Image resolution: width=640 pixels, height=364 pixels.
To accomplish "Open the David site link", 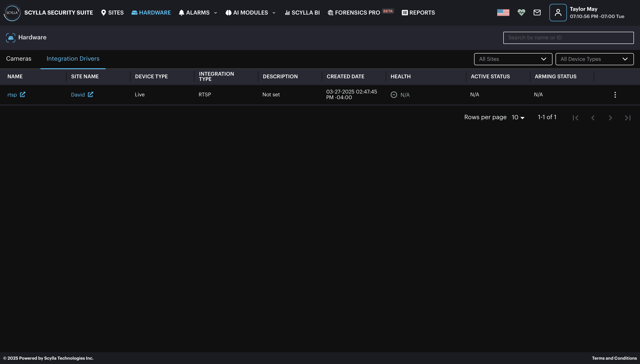I will tap(78, 95).
